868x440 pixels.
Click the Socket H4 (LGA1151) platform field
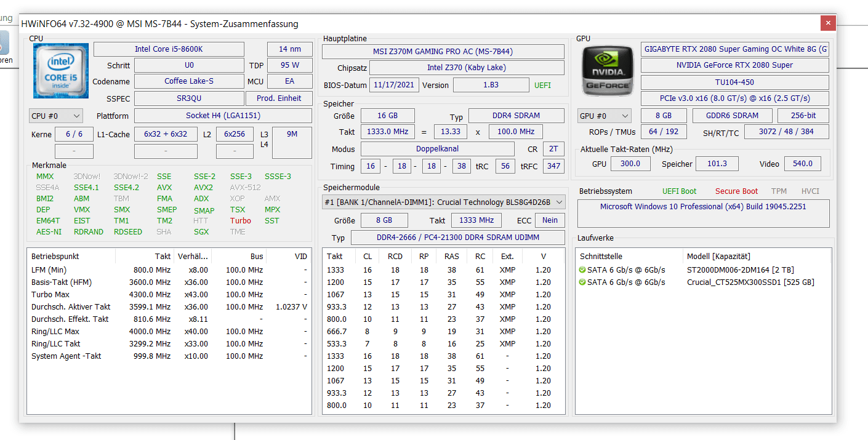pyautogui.click(x=223, y=116)
